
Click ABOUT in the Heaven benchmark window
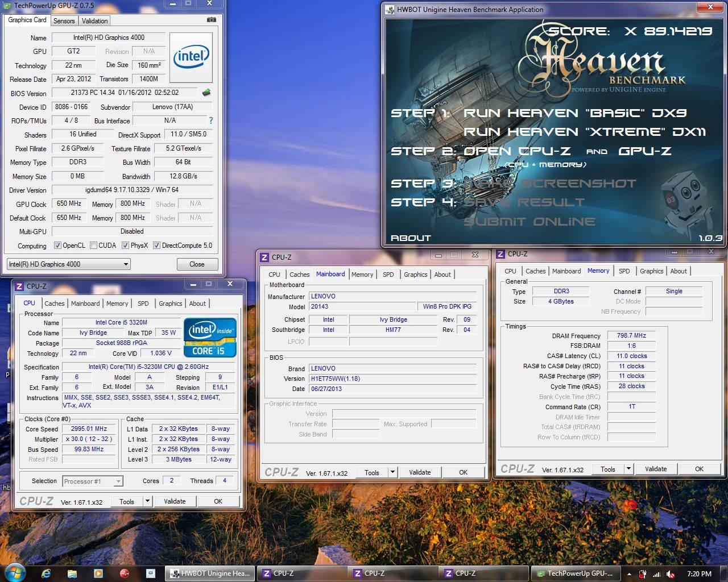coord(411,238)
